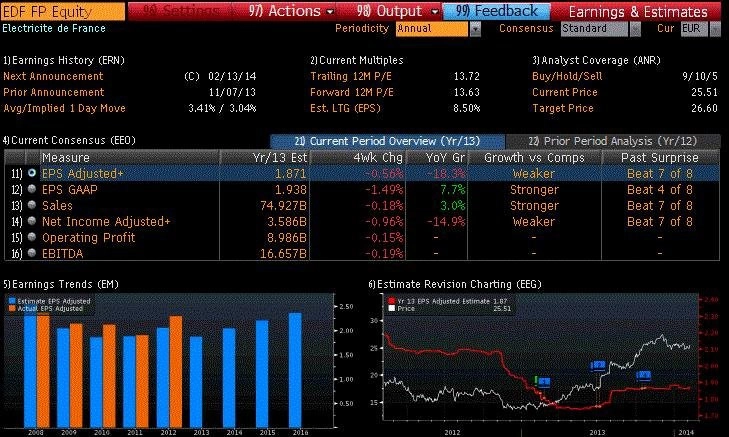Screen dimensions: 729x437
Task: Open the Periodicity dropdown arrow
Action: (x=475, y=29)
